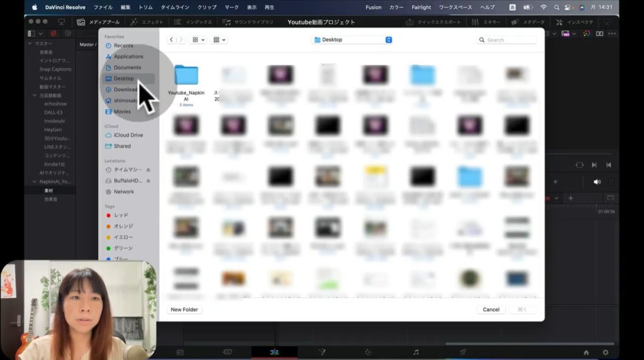Open the Youtube_NapkinAI folder
The height and width of the screenshot is (360, 644).
tap(186, 75)
